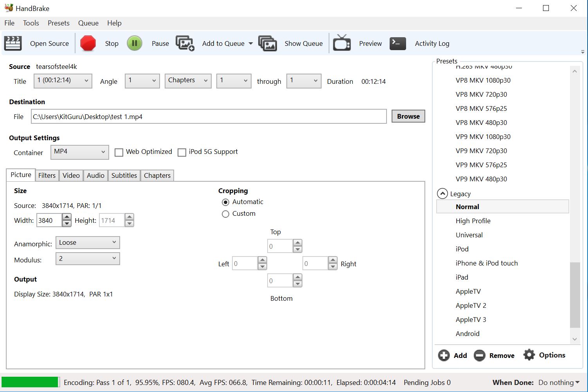Image resolution: width=588 pixels, height=392 pixels.
Task: Click the encoding progress bar
Action: click(x=31, y=382)
